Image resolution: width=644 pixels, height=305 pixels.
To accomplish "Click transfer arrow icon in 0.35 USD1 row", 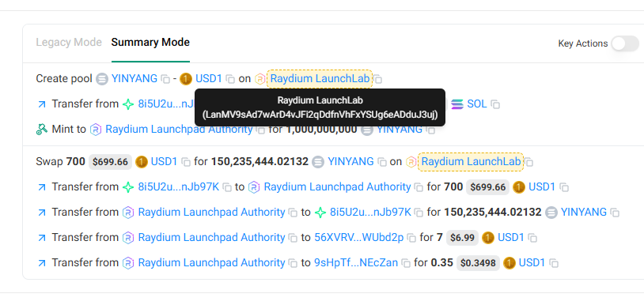I will 41,263.
